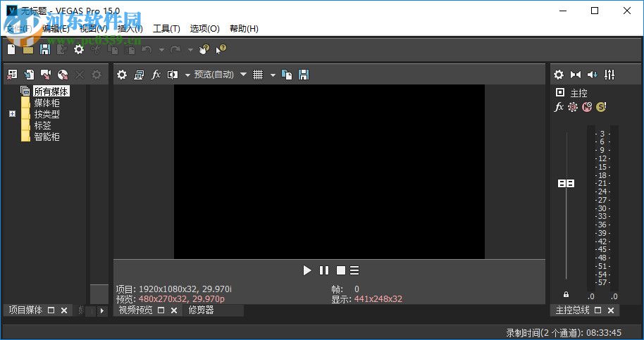Select the 智能柜 folder
Image resolution: width=644 pixels, height=340 pixels.
pos(47,137)
